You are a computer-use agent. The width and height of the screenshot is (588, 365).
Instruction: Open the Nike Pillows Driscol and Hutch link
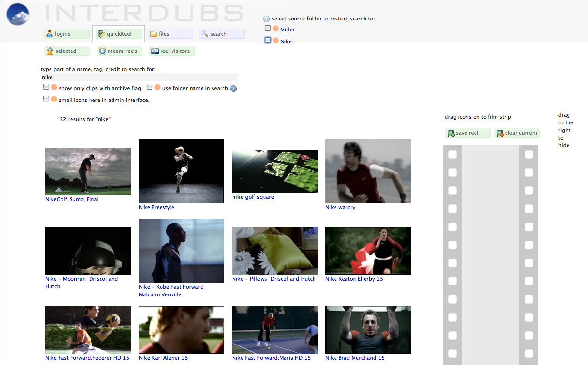tap(274, 279)
